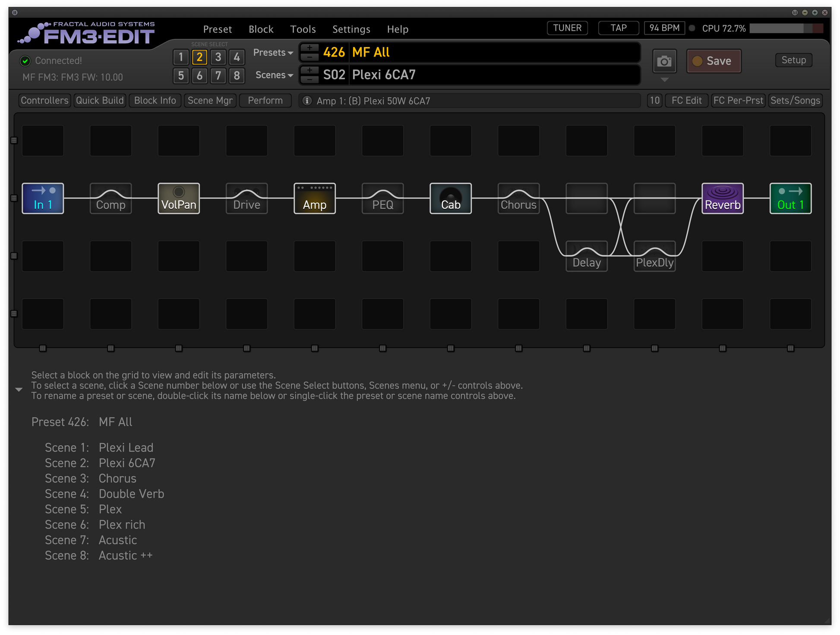Screen dimensions: 840x635
Task: Switch to scene 3 button
Action: click(x=218, y=57)
